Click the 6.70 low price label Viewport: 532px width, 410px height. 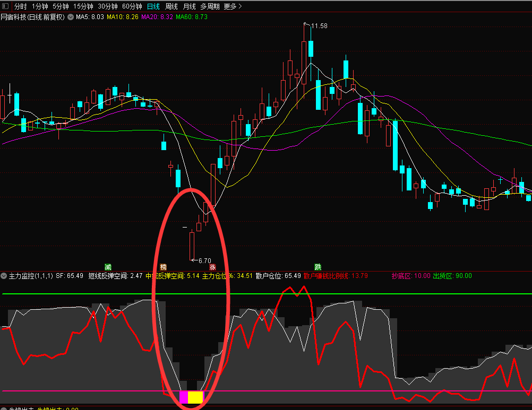(x=205, y=260)
